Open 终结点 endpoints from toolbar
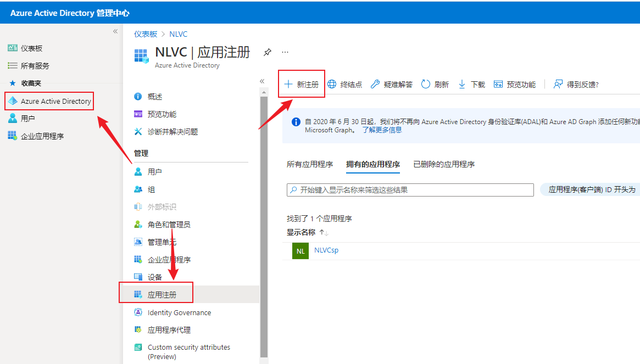Image resolution: width=640 pixels, height=364 pixels. coord(345,85)
